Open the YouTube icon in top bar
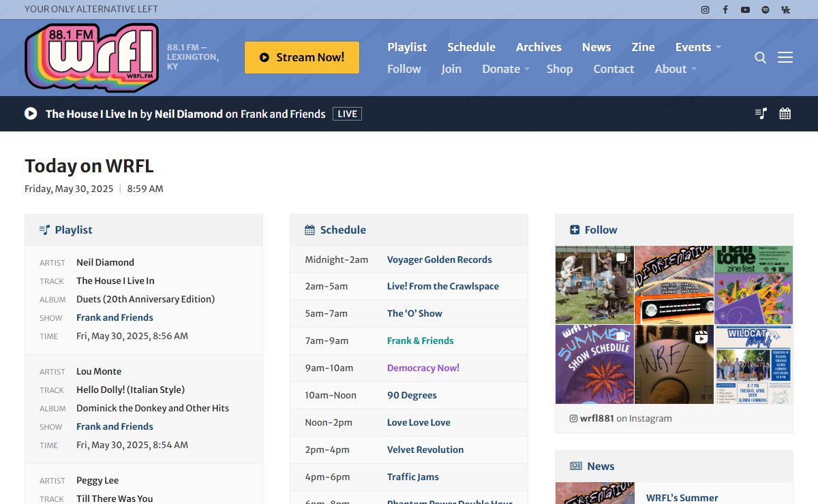 pyautogui.click(x=745, y=10)
